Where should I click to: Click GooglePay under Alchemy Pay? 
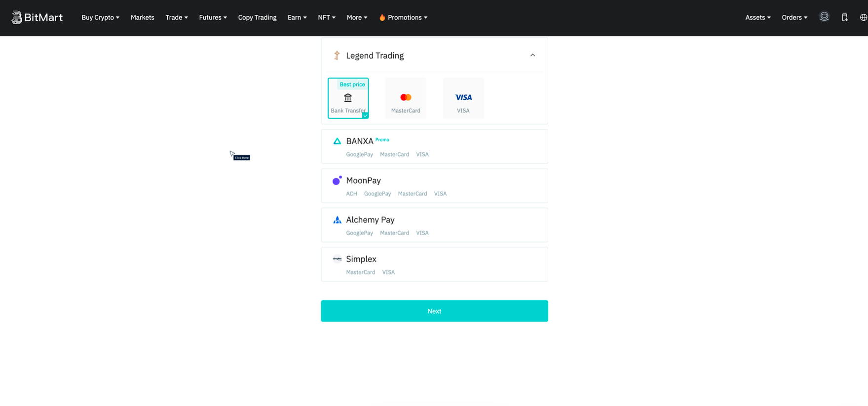click(359, 233)
